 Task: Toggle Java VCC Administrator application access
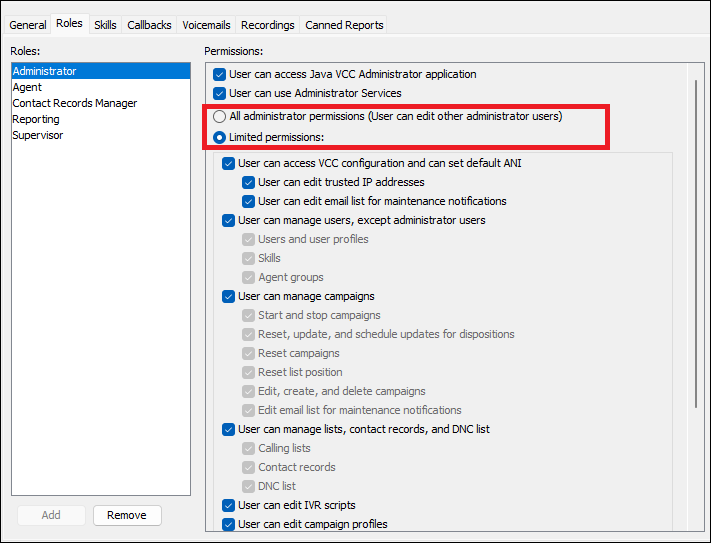(219, 74)
